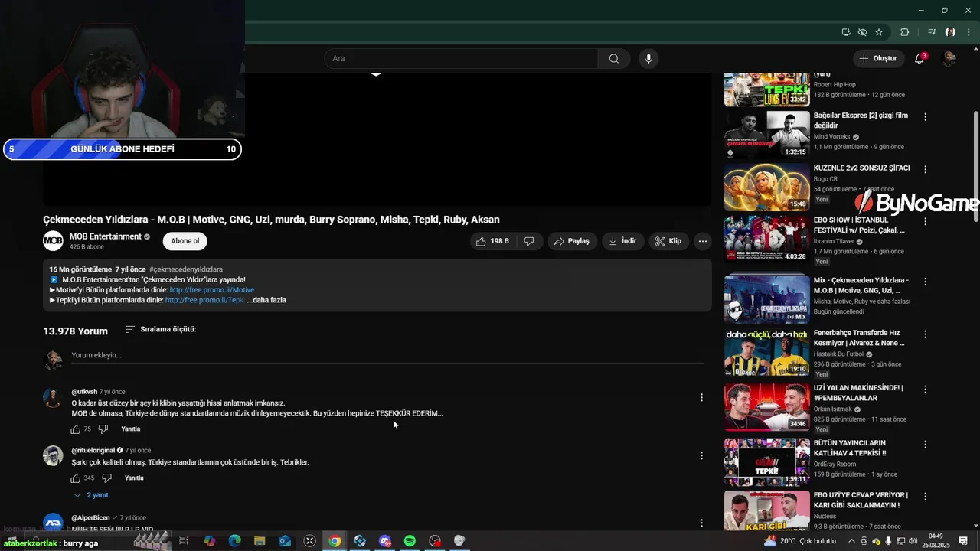Reply to @ritueloriginal with Yanıtla
This screenshot has width=980, height=551.
[134, 478]
